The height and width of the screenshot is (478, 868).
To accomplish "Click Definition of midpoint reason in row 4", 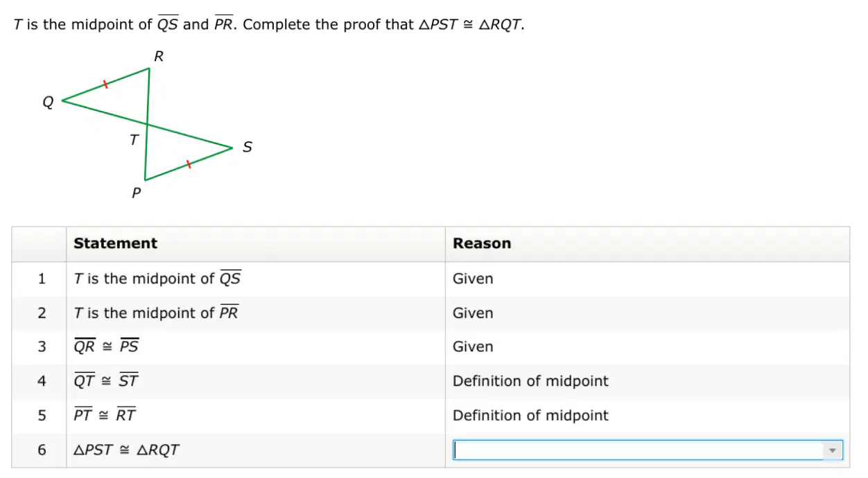I will tap(530, 380).
